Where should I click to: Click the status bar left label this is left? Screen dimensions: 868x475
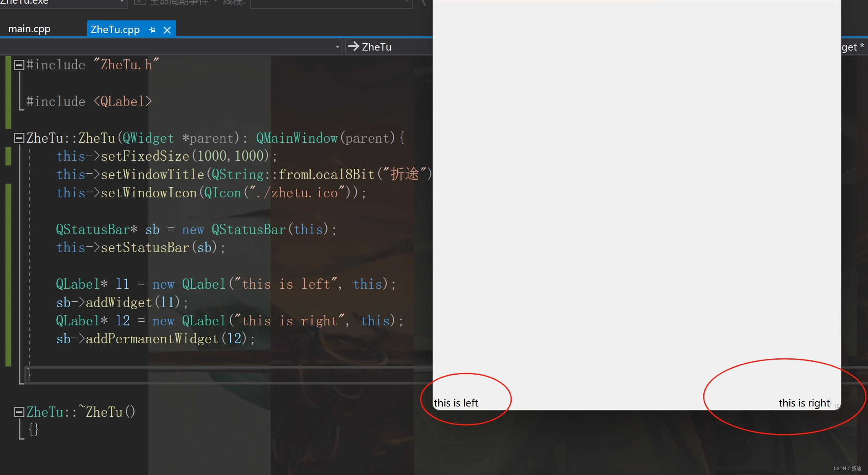click(x=456, y=402)
